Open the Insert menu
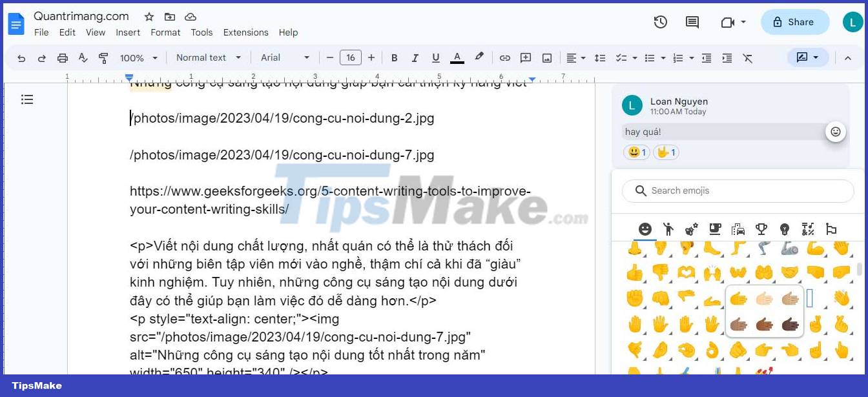The width and height of the screenshot is (868, 397). tap(128, 32)
